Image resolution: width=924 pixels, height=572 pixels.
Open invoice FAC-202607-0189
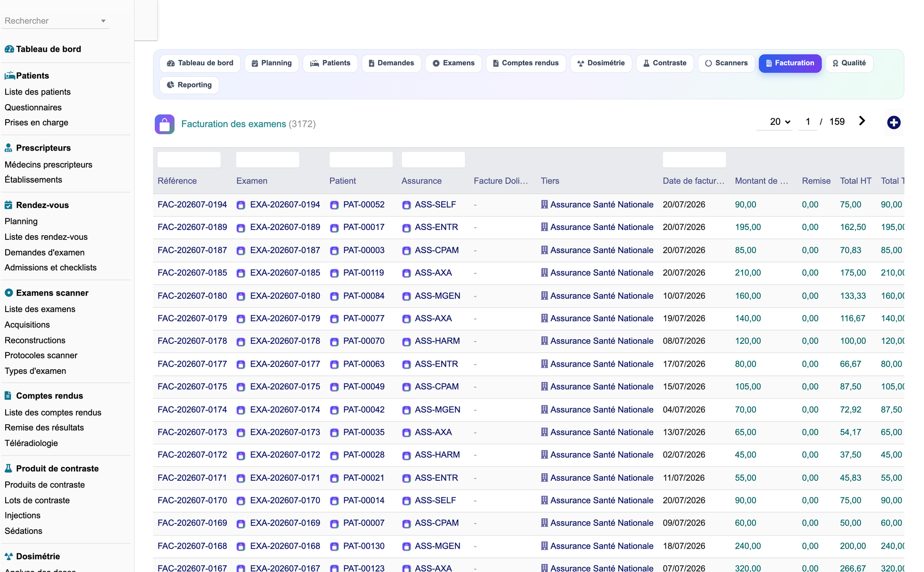click(x=192, y=227)
